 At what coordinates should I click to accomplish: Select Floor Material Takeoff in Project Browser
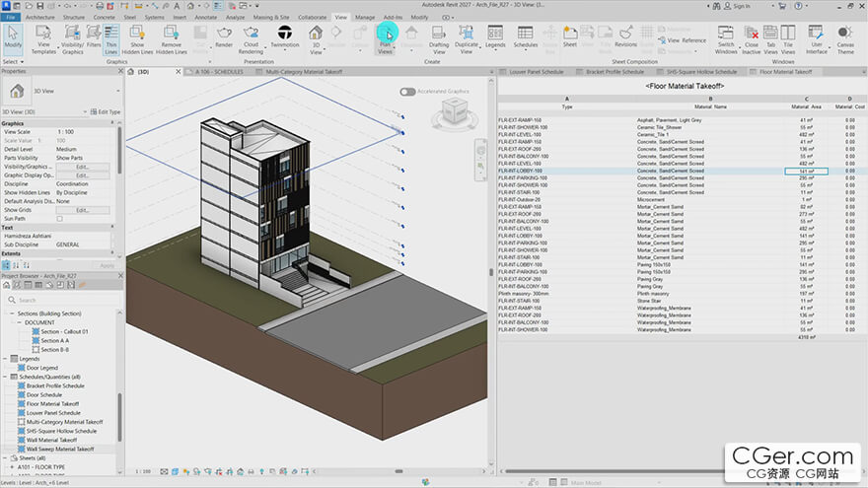coord(52,404)
